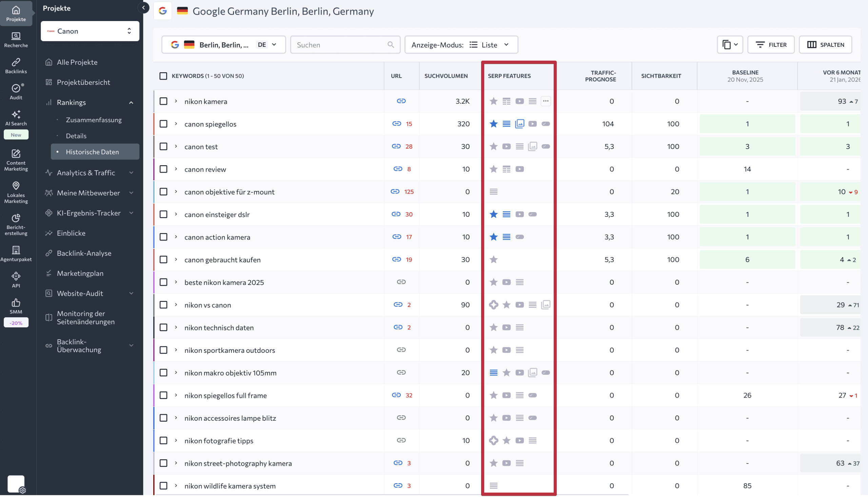Check the canon spiegellos row checkbox
This screenshot has width=868, height=497.
point(163,123)
